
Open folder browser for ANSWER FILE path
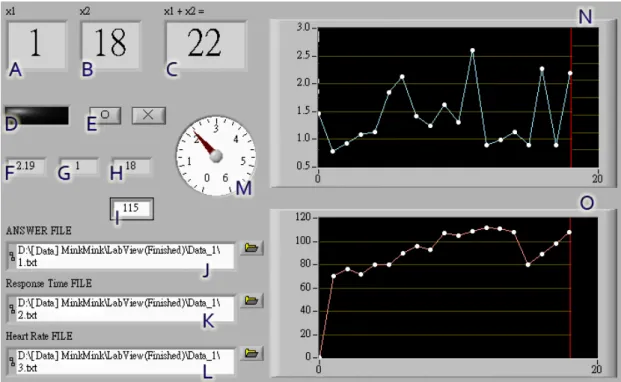coord(251,248)
